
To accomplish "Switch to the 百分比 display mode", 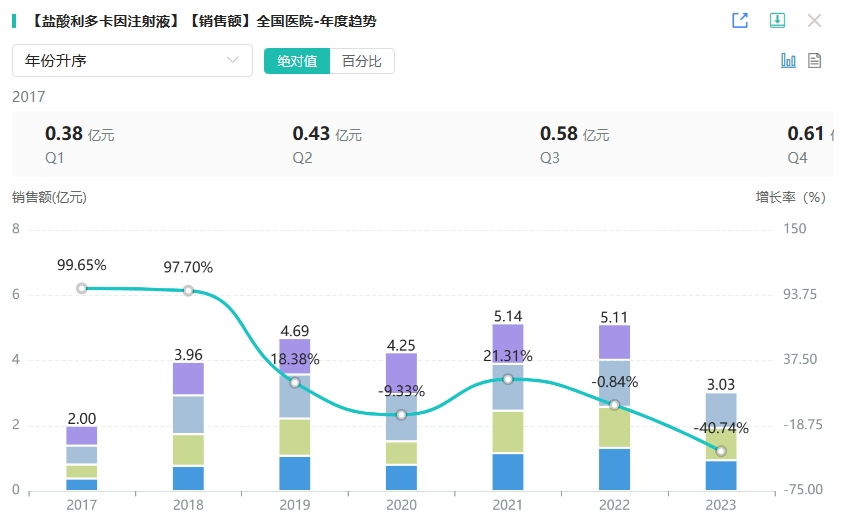I will pos(362,61).
